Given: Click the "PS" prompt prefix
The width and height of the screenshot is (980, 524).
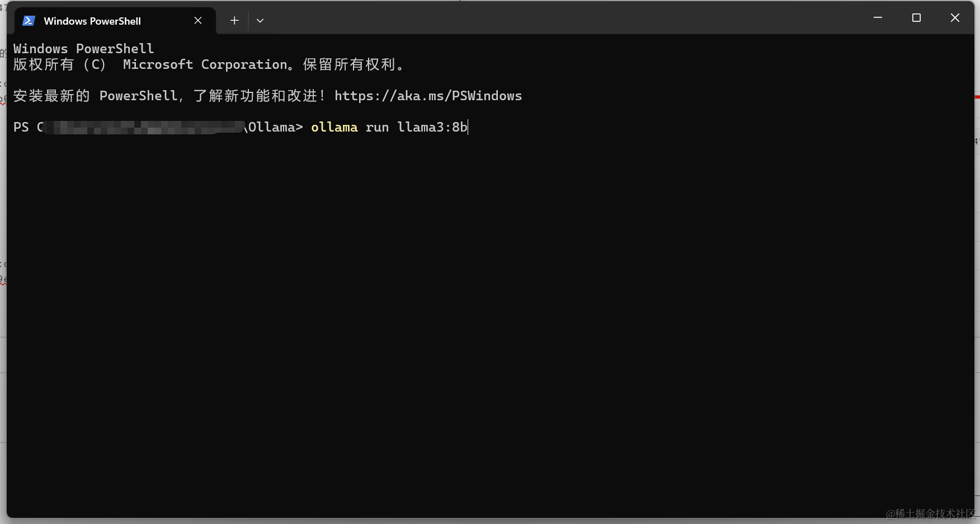Looking at the screenshot, I should click(21, 128).
